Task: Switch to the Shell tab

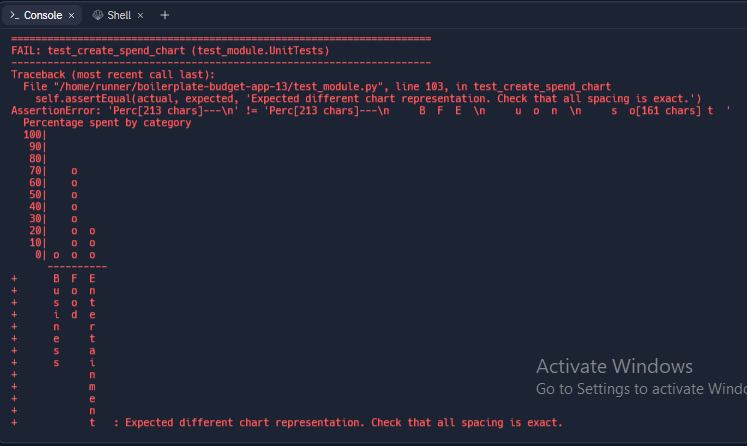Action: 118,15
